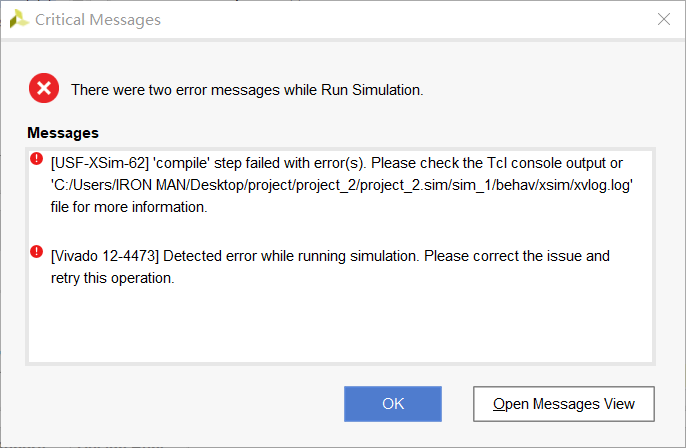Click the error icon beside the Vivado 12-4473 message
Screen dimensions: 686x448
[x=37, y=251]
